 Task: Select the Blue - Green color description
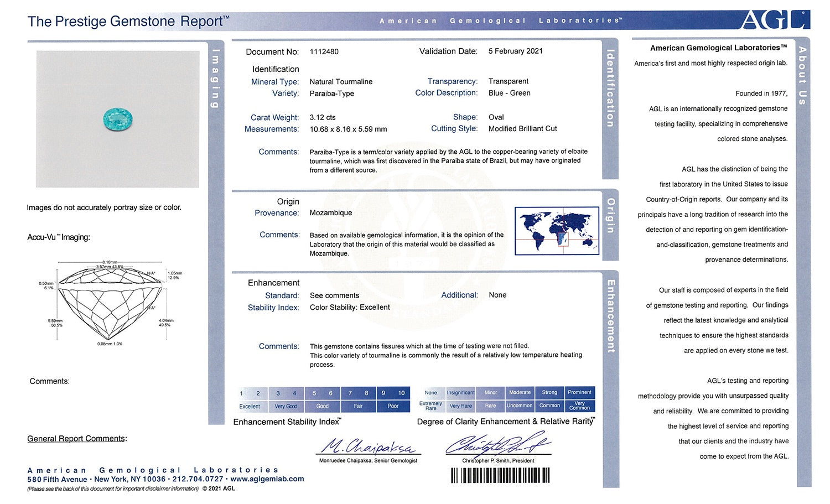pyautogui.click(x=510, y=93)
